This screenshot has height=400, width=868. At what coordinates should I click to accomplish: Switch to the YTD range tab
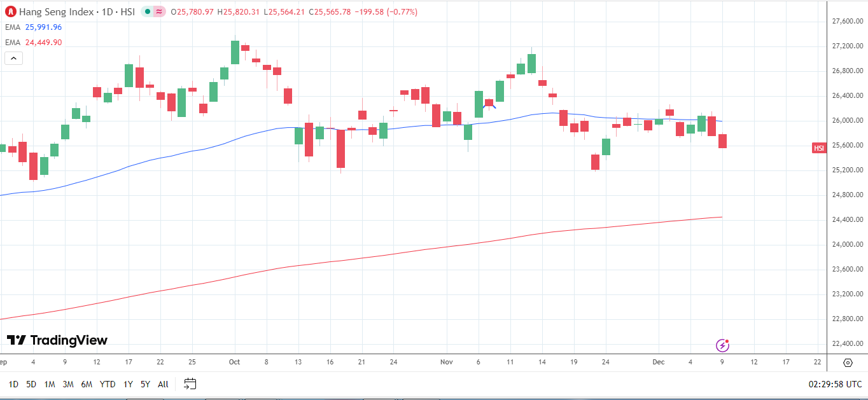(107, 384)
